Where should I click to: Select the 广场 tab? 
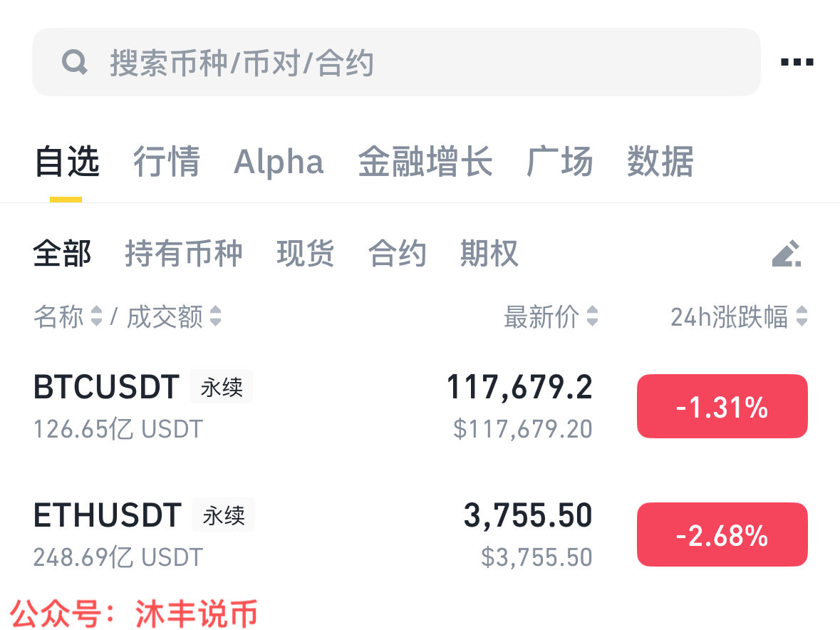point(559,162)
